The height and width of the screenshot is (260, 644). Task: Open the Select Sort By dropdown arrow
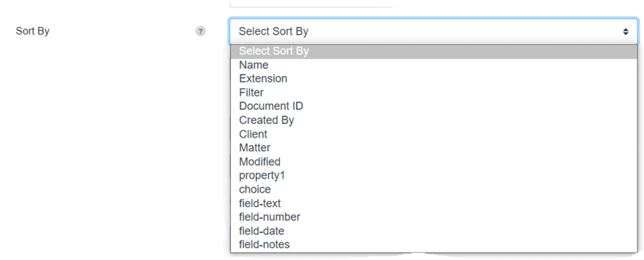(625, 31)
